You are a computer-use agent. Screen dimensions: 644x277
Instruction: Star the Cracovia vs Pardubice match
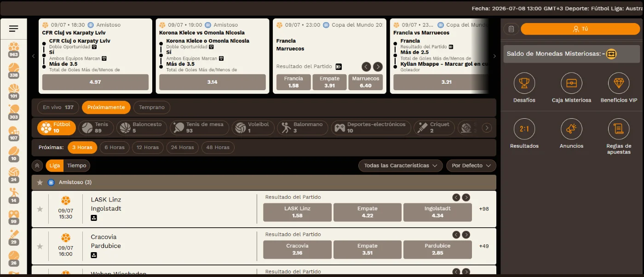(40, 246)
